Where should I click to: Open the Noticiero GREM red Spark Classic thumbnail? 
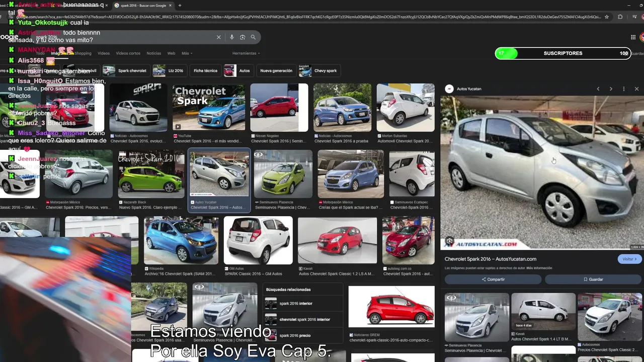click(x=391, y=307)
